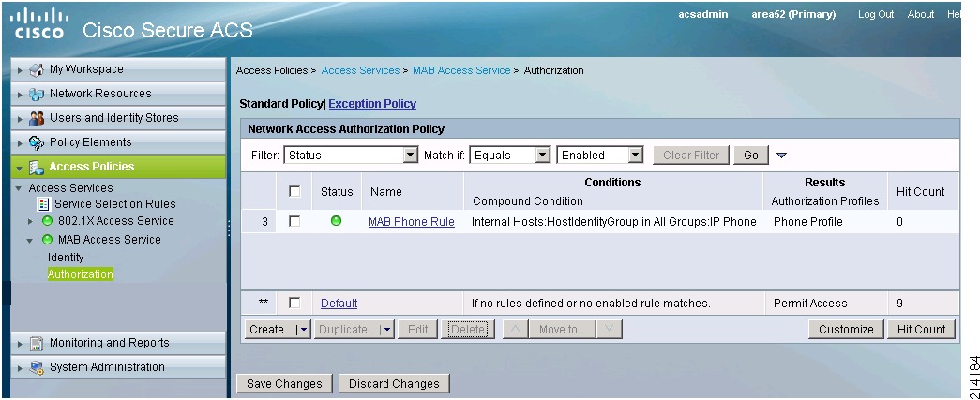Click the Access Services breadcrumb link
The width and height of the screenshot is (980, 400).
click(x=360, y=70)
